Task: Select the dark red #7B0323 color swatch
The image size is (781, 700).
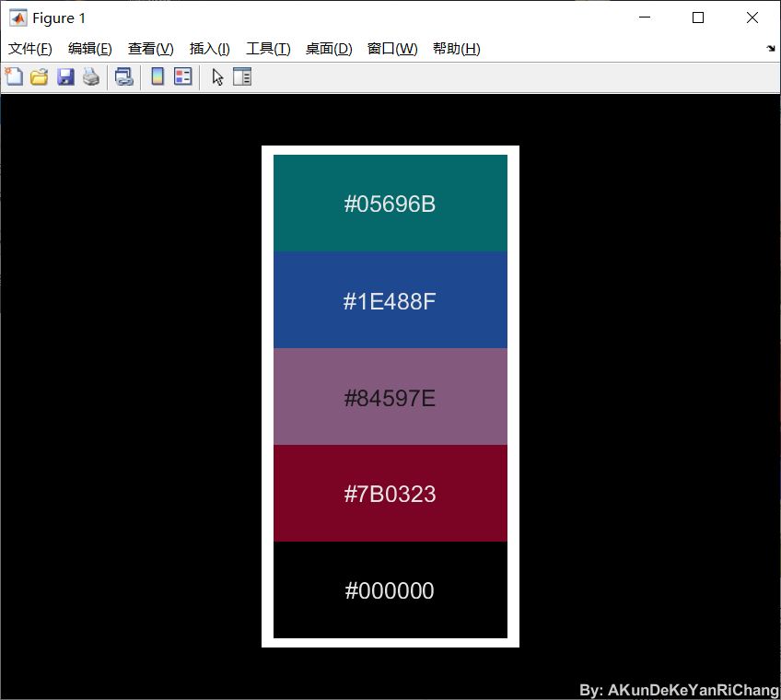Action: [390, 494]
